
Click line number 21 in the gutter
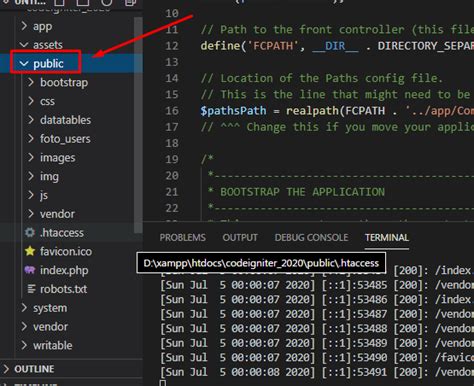pos(172,192)
